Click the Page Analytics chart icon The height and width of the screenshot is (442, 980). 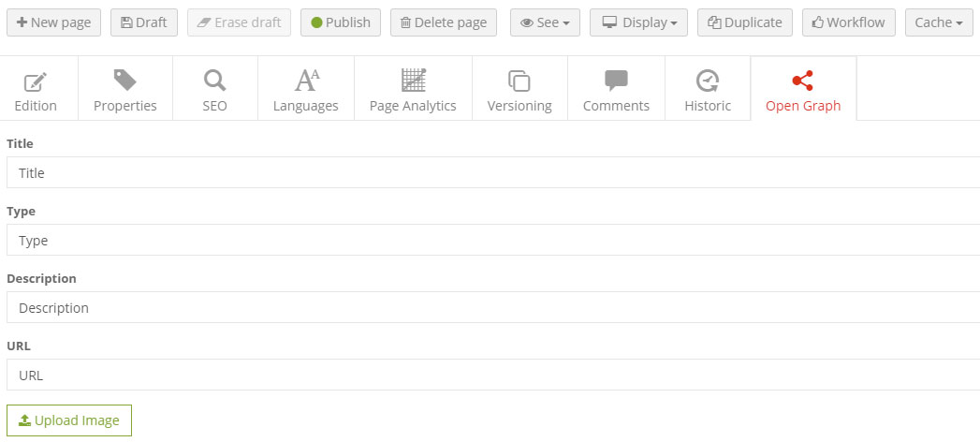pos(413,81)
